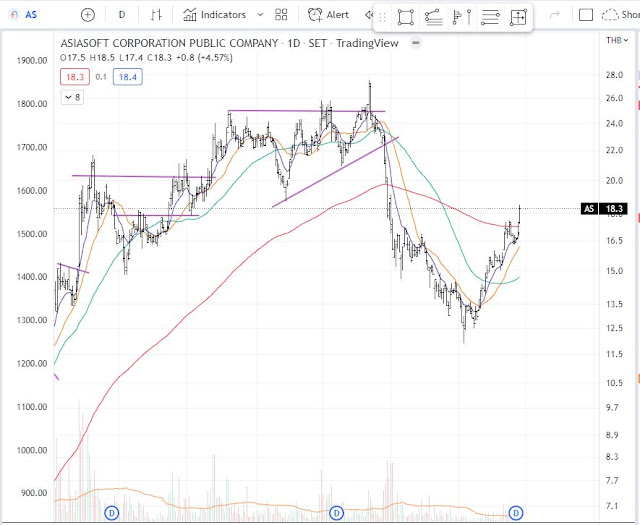Screen dimensions: 640x525
Task: Select the rectangle drawing tool
Action: click(406, 17)
